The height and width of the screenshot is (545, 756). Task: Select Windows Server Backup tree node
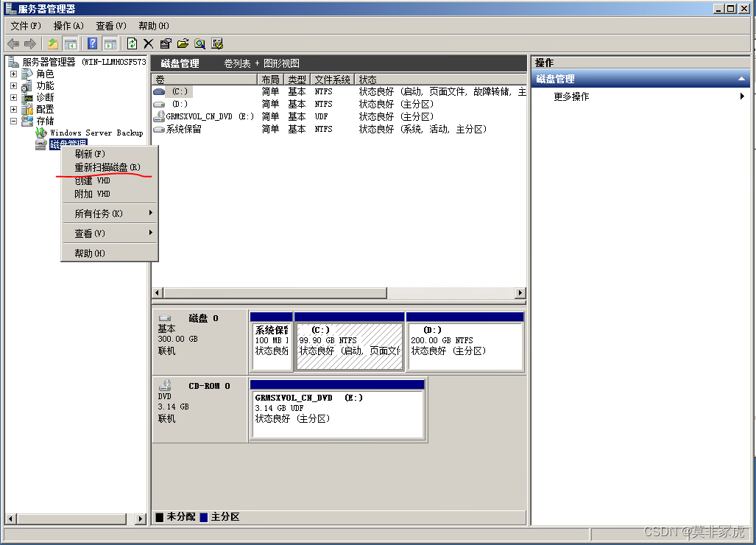96,133
